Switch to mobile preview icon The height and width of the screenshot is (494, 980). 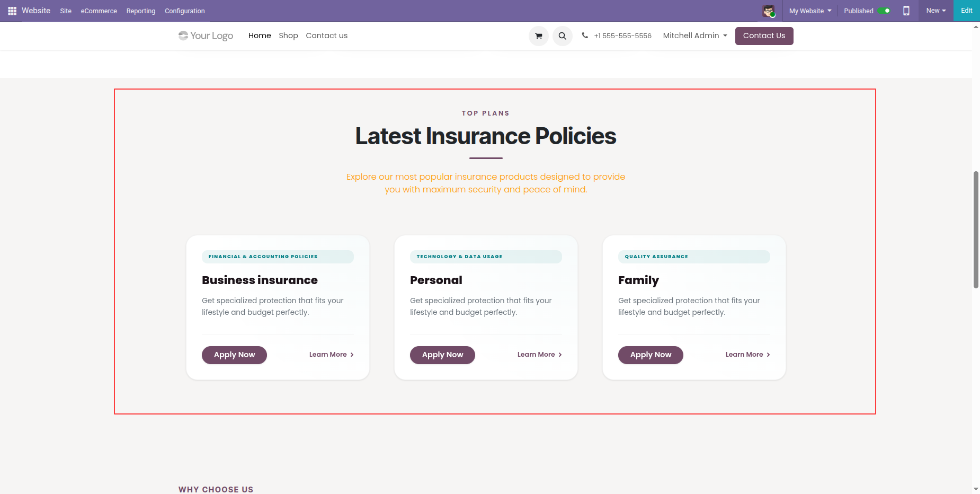(906, 11)
